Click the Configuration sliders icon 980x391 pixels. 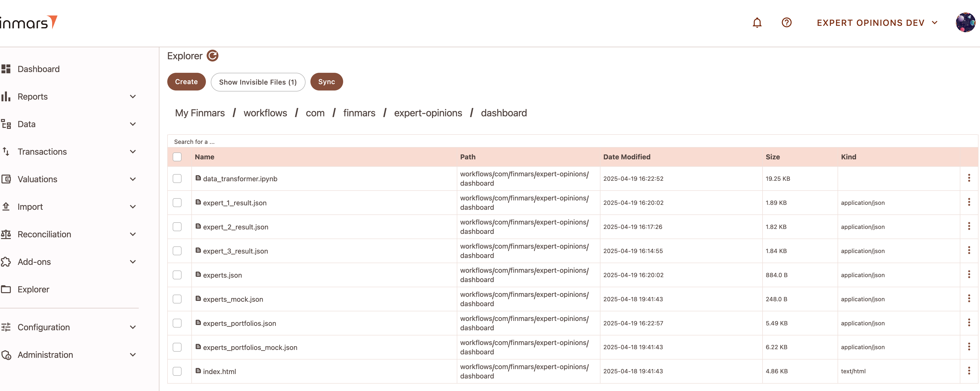6,327
